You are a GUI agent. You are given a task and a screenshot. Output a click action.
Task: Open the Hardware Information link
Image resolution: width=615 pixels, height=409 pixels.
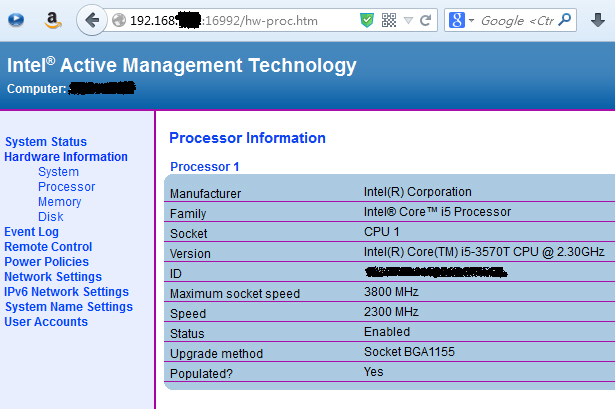click(66, 156)
